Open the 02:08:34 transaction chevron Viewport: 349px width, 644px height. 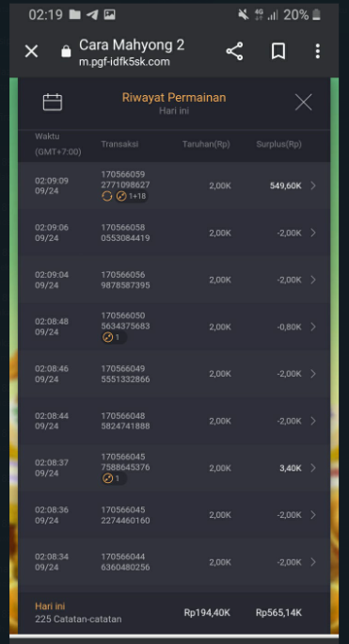point(313,562)
